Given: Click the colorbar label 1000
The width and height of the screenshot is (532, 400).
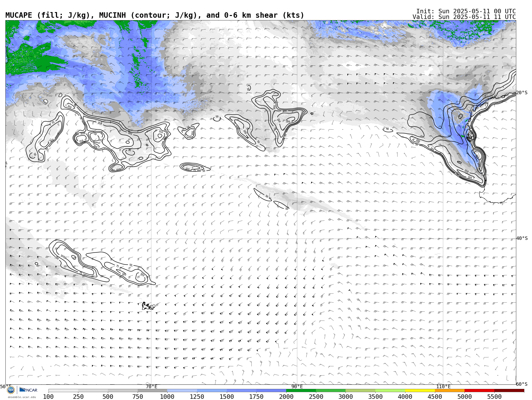Looking at the screenshot, I should pyautogui.click(x=167, y=397).
